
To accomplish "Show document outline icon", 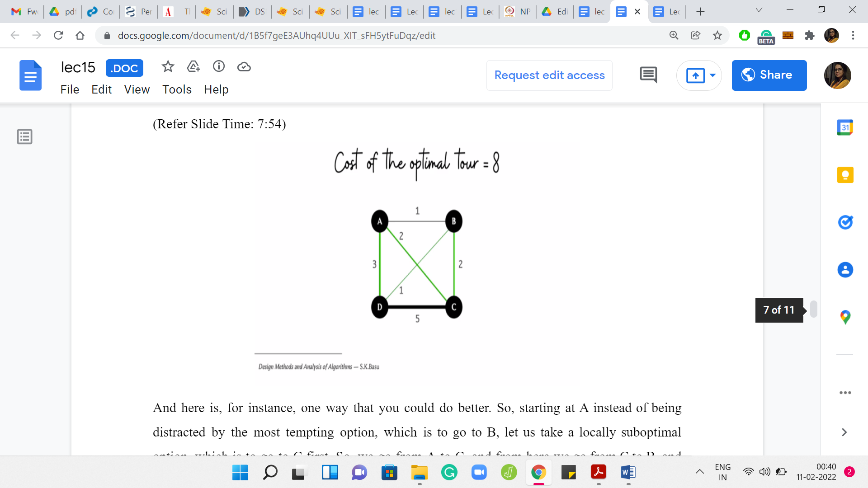I will 25,136.
